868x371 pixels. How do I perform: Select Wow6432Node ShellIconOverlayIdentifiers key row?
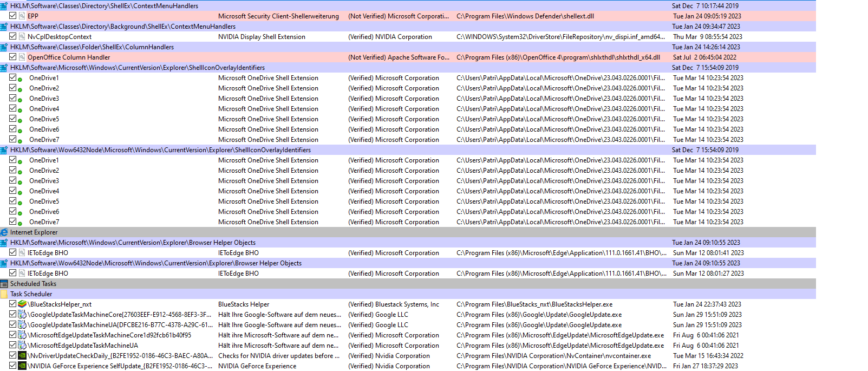tap(408, 150)
